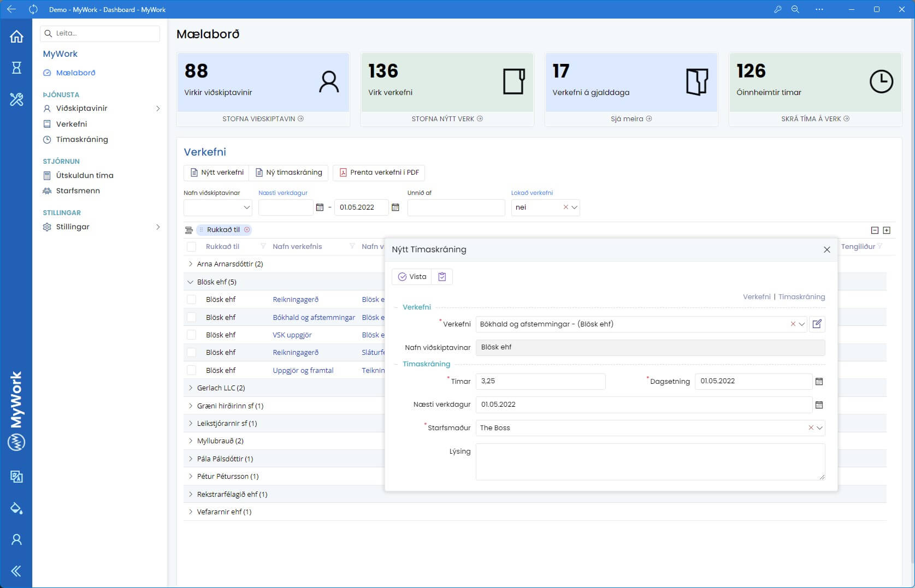Expand Stillingar submenu chevron
Screen dimensions: 915x588
coord(158,227)
